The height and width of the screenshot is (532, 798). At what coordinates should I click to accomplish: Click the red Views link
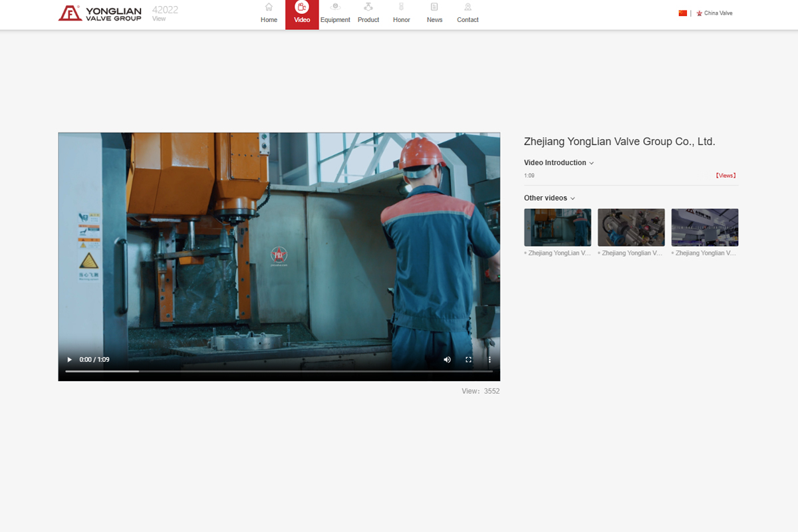726,176
